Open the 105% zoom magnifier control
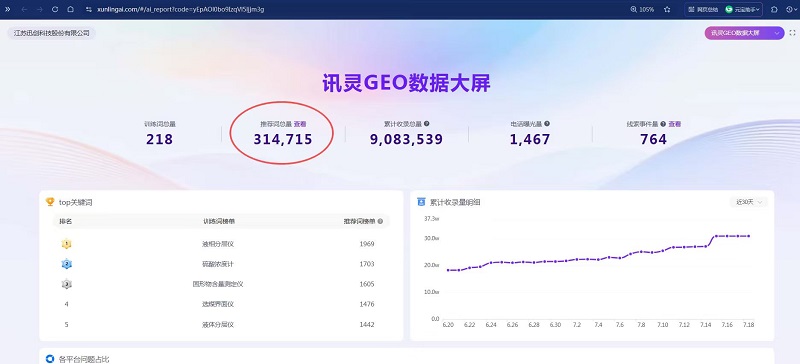Screen dimensions: 800x364 click(x=642, y=9)
